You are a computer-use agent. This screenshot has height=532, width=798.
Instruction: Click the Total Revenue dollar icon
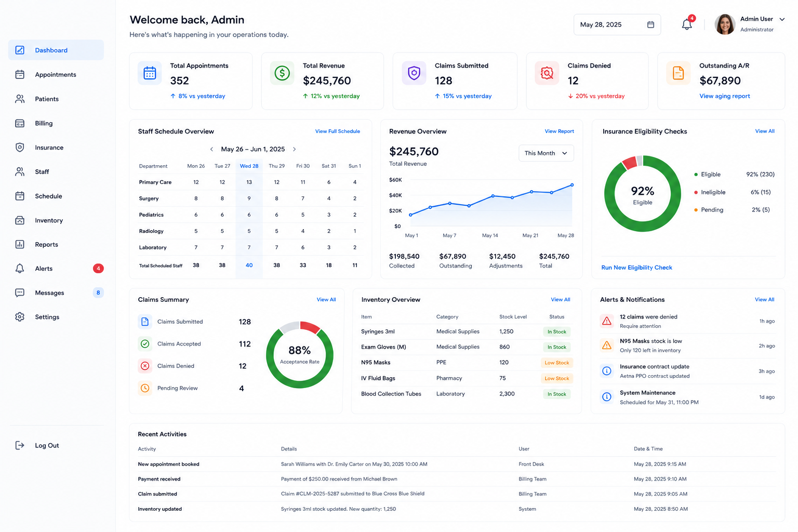[282, 73]
